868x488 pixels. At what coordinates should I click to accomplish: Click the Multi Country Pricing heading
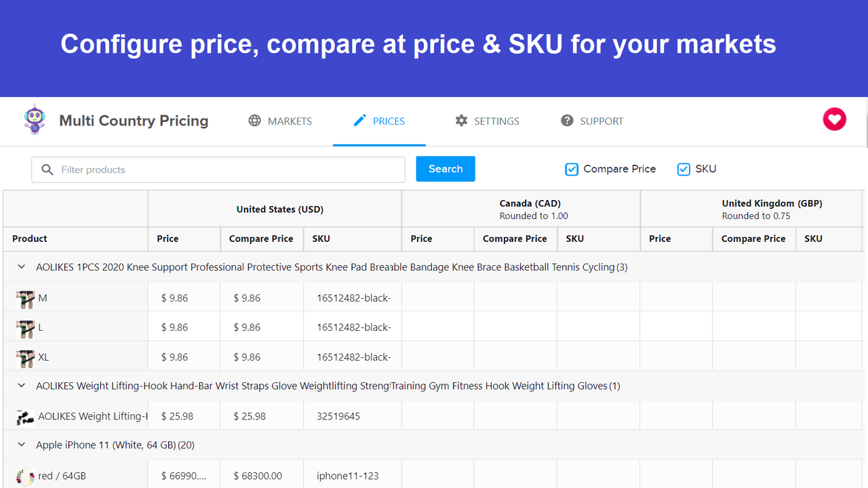134,121
